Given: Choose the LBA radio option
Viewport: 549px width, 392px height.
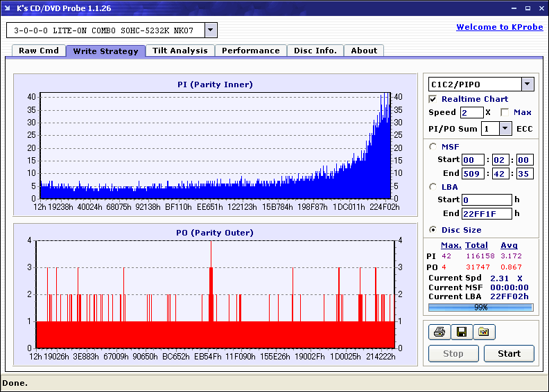Looking at the screenshot, I should coord(433,186).
